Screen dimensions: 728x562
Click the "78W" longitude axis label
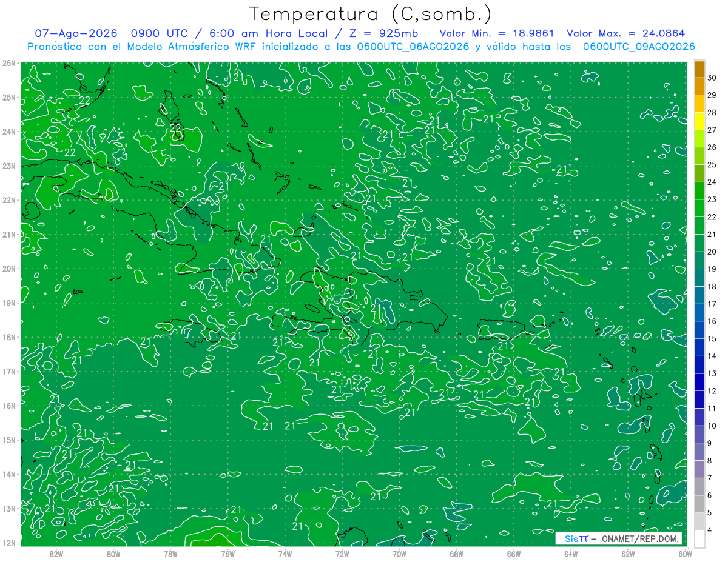(x=170, y=554)
